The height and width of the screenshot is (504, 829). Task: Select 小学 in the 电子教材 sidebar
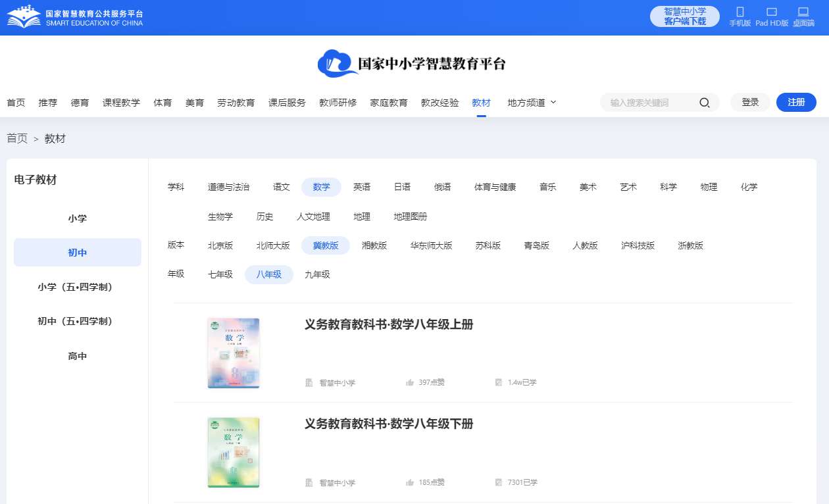78,218
